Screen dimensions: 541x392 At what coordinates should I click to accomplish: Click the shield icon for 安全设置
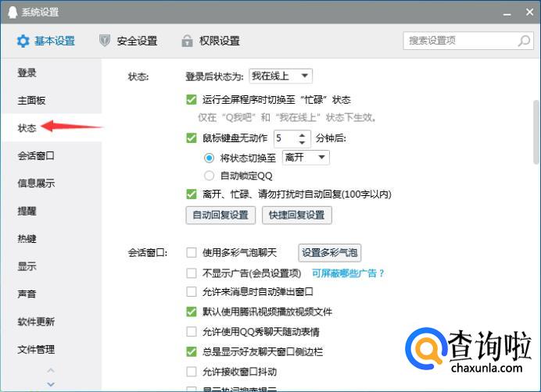(105, 41)
